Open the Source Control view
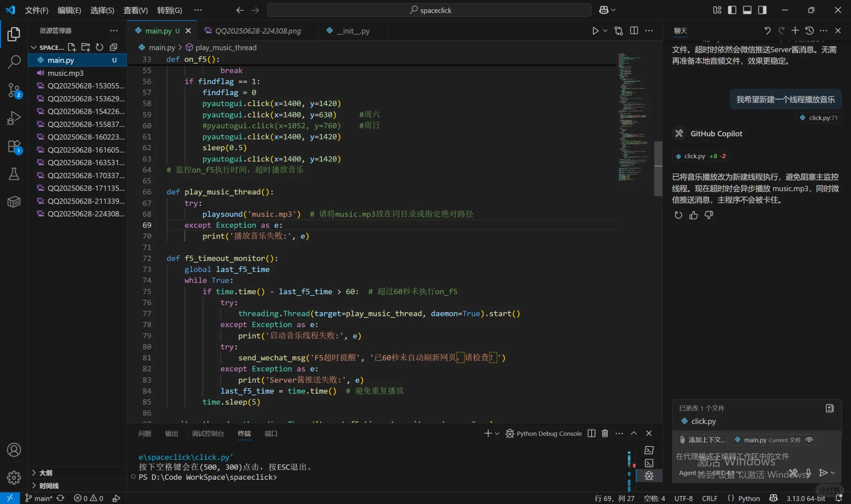 pyautogui.click(x=14, y=90)
